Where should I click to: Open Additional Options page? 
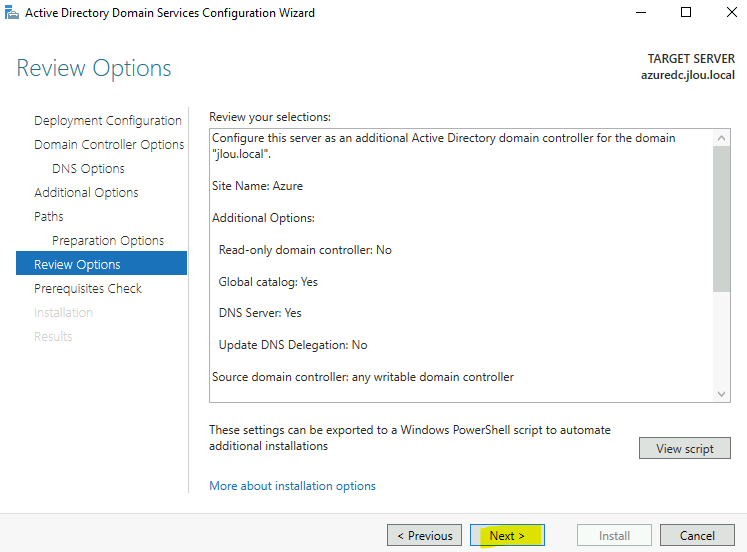pyautogui.click(x=86, y=192)
